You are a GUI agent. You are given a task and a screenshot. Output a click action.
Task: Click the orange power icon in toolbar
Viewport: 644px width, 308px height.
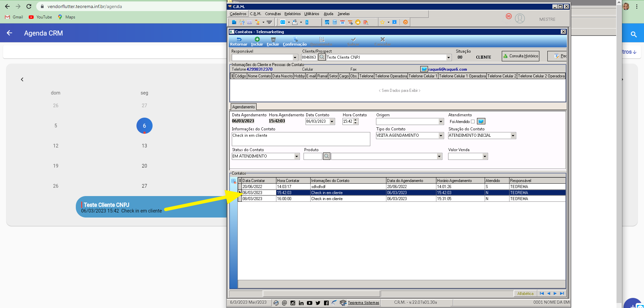[x=406, y=22]
